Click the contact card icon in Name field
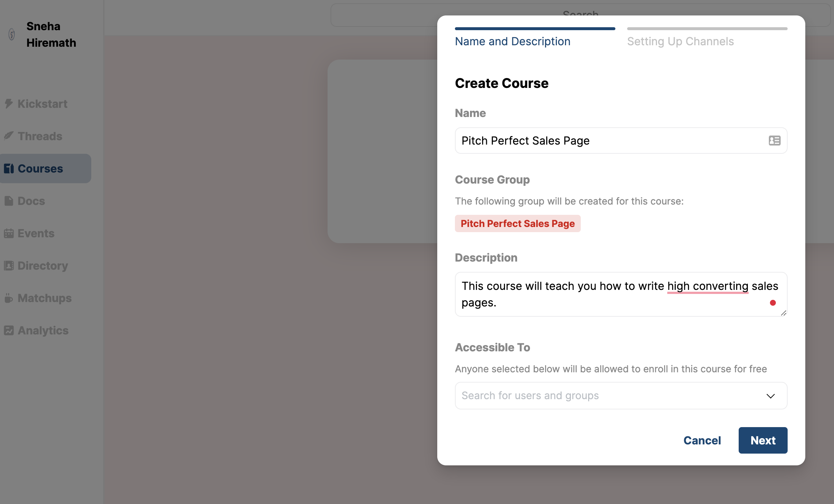The height and width of the screenshot is (504, 834). click(774, 141)
